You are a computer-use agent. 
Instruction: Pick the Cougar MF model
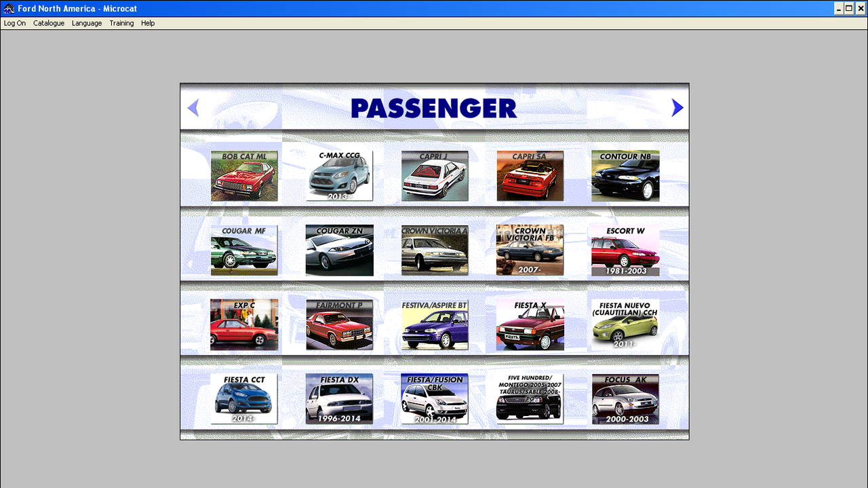pos(244,250)
